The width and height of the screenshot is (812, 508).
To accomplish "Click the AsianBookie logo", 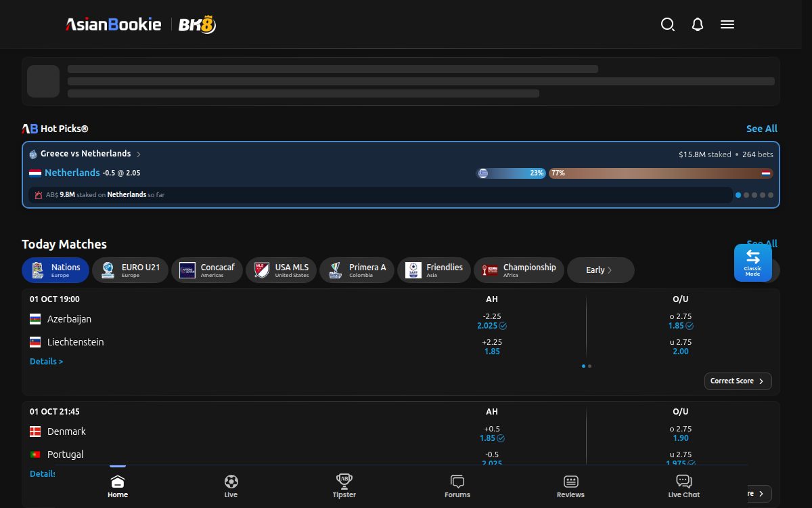I will 113,25.
